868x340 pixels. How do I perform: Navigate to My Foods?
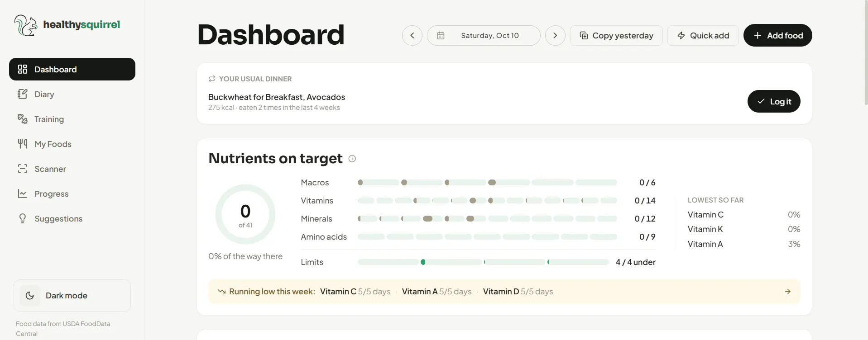point(72,144)
